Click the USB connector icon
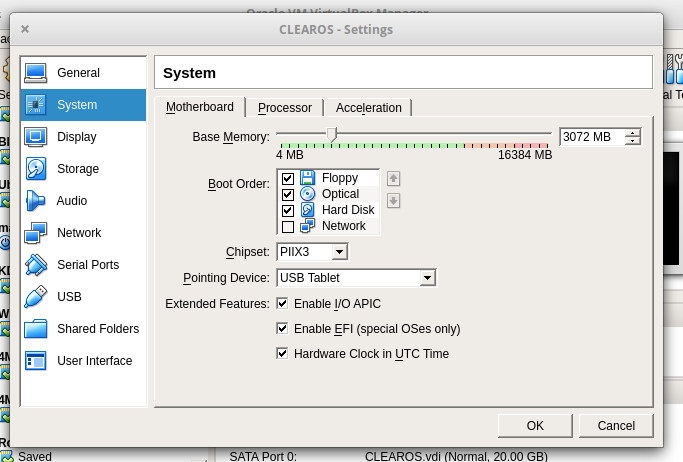 [x=36, y=297]
